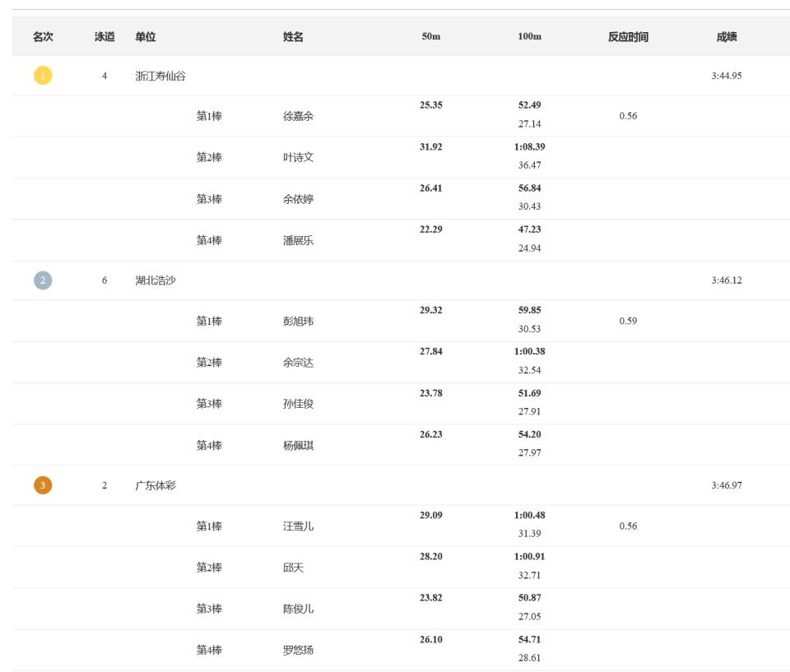This screenshot has height=672, width=790.
Task: Open team row 广东体彩
Action: pyautogui.click(x=401, y=485)
